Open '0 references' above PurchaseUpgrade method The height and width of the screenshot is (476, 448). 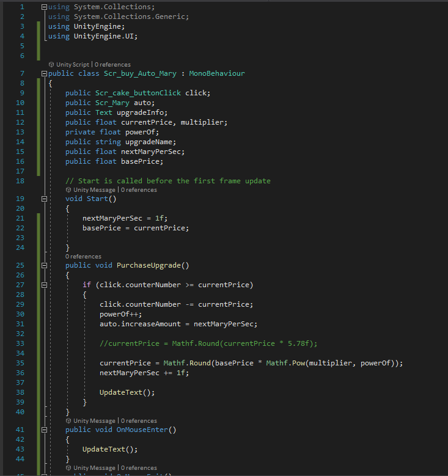(83, 257)
